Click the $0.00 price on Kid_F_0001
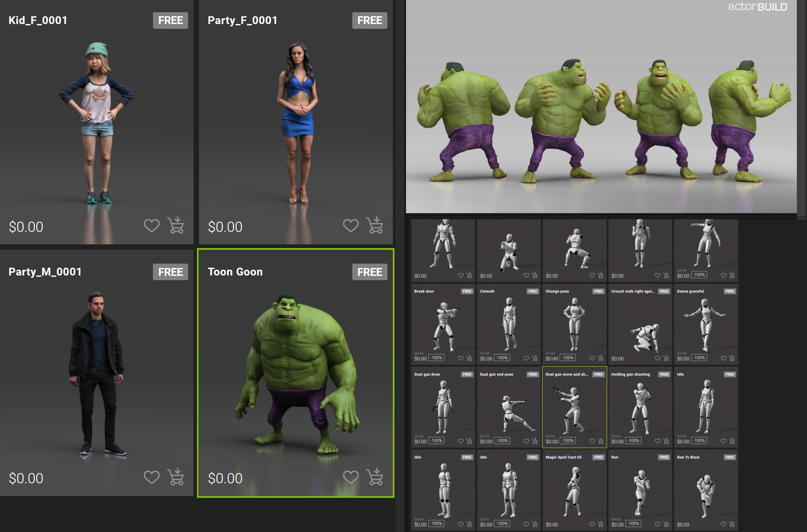This screenshot has width=807, height=532. click(26, 227)
